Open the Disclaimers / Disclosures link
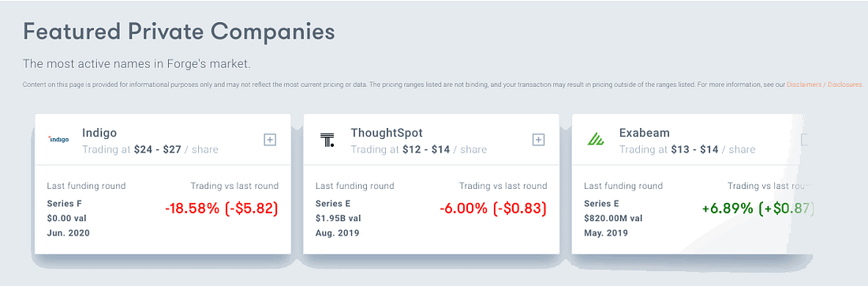This screenshot has width=868, height=286. [x=825, y=85]
